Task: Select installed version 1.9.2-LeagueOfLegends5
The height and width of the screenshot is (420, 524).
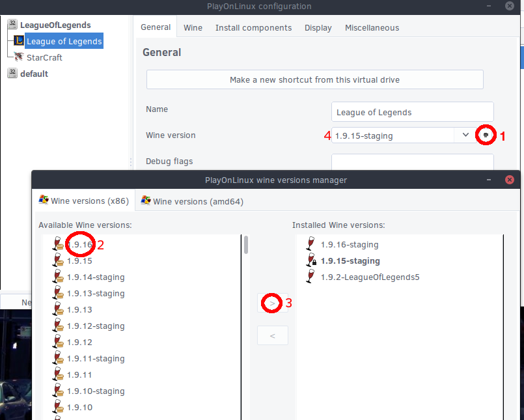Action: point(370,277)
